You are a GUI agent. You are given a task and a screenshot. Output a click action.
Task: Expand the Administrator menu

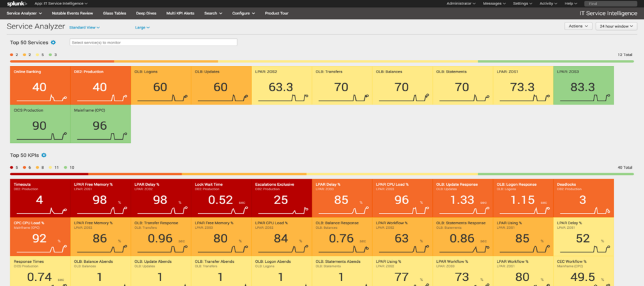point(461,3)
